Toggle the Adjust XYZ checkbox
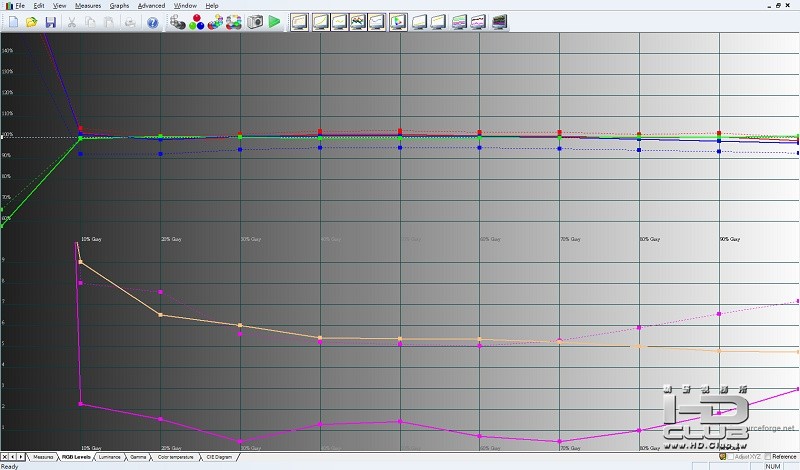 point(731,457)
